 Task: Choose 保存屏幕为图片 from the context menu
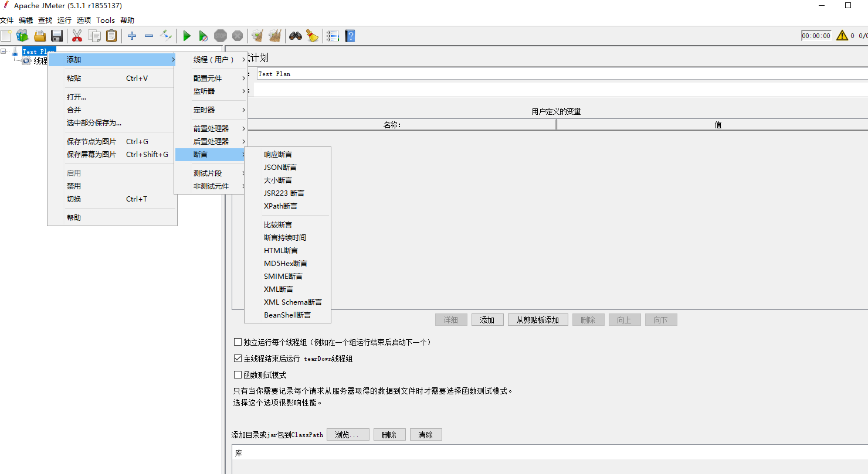coord(112,154)
